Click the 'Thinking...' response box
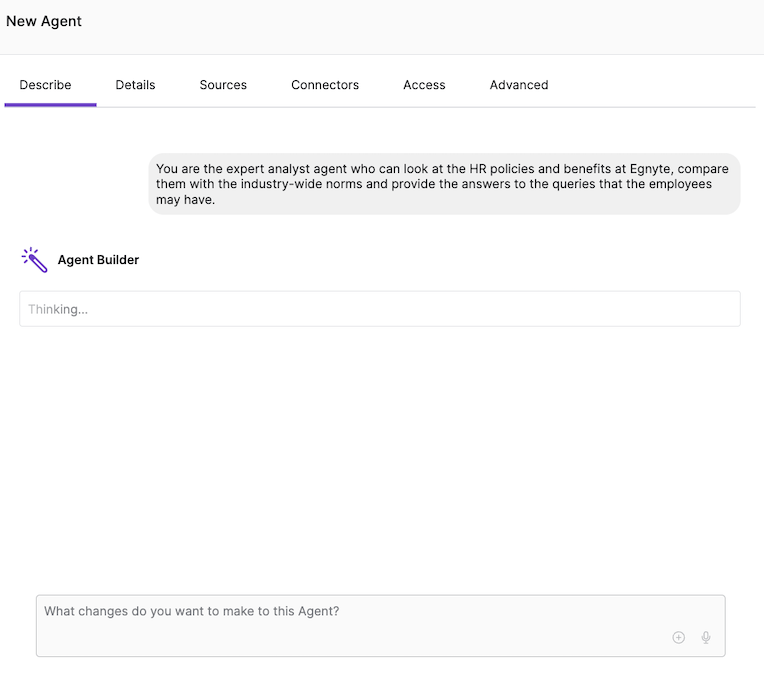 coord(380,309)
